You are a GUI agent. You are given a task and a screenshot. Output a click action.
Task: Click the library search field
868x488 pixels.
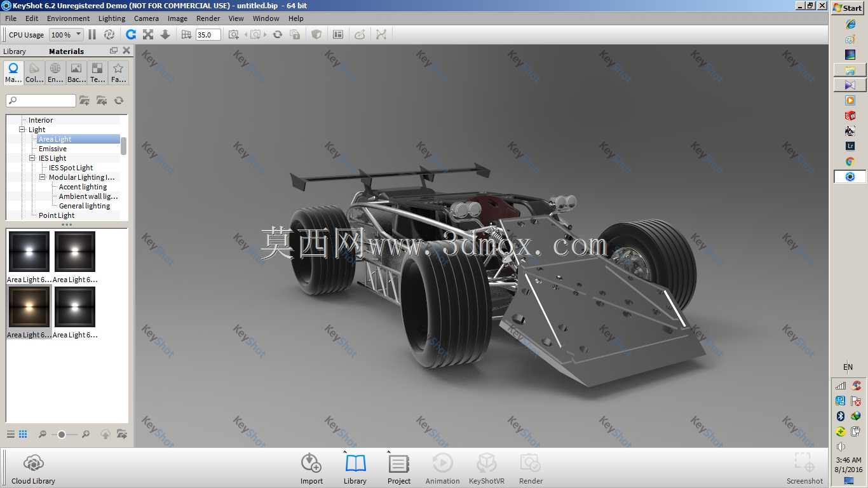[41, 100]
